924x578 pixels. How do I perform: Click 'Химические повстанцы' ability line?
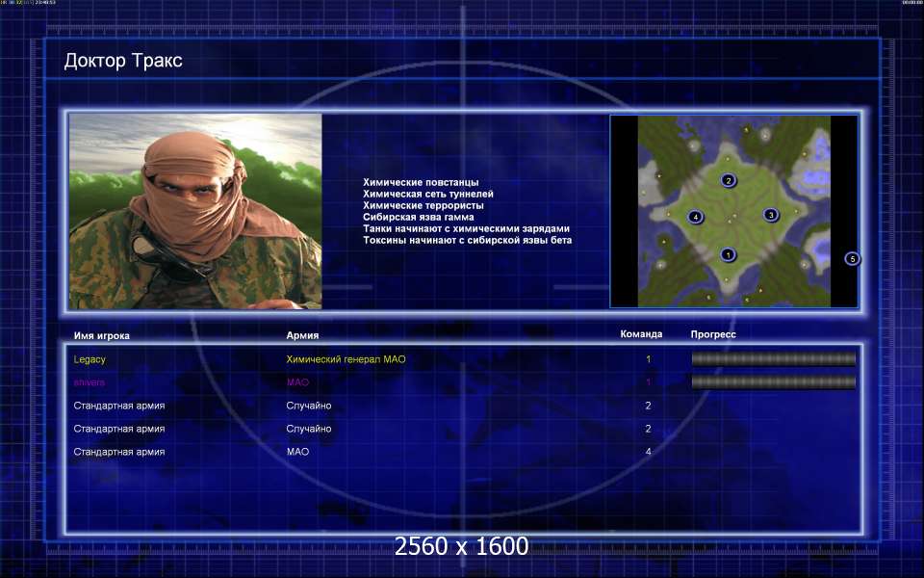click(x=421, y=182)
